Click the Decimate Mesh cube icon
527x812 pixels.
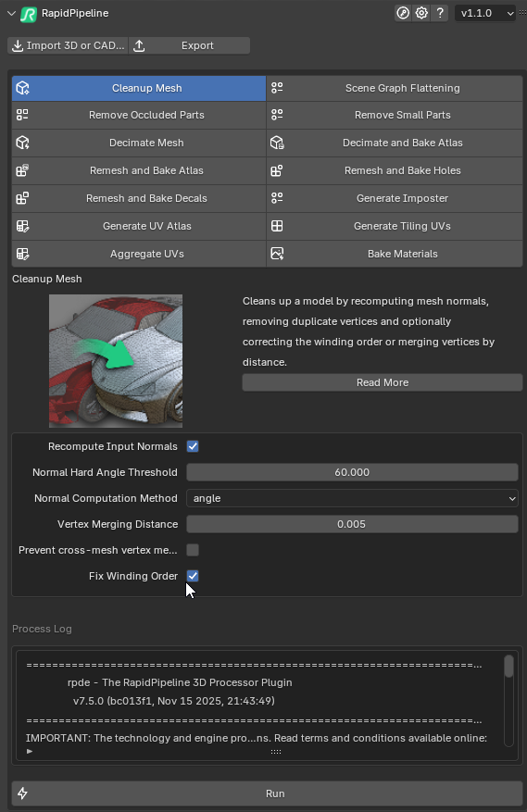22,143
